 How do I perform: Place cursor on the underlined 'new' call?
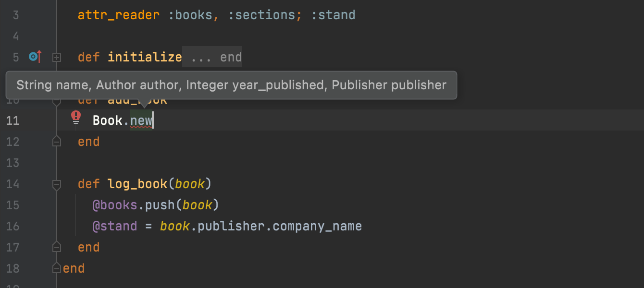tap(141, 120)
